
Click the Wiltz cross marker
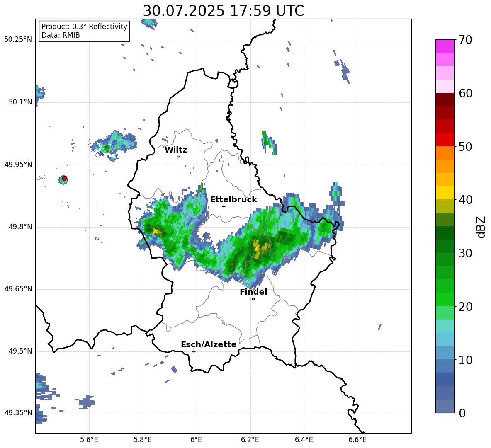[x=178, y=157]
